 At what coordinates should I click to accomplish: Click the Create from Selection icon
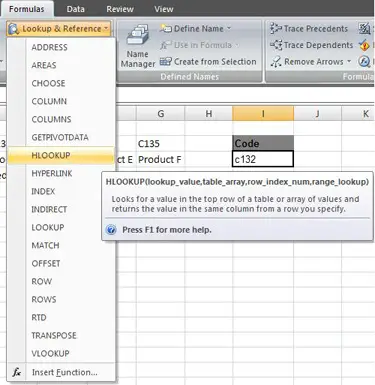[165, 62]
